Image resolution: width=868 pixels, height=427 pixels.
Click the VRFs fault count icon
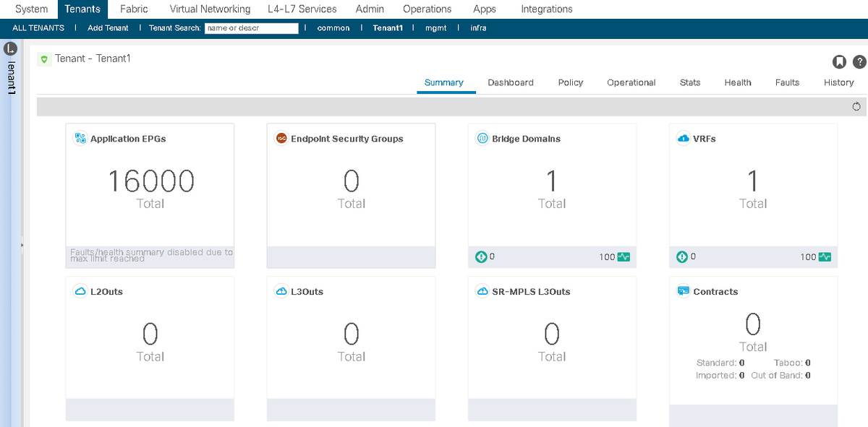(681, 256)
